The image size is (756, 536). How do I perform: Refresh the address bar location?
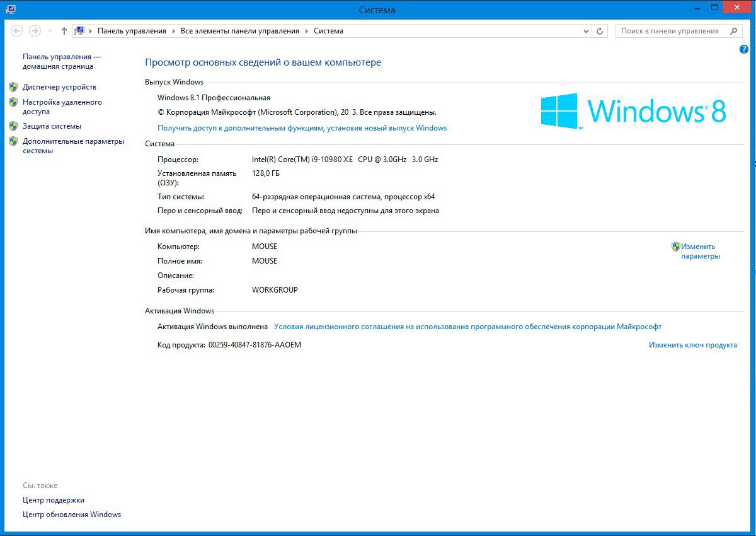pyautogui.click(x=600, y=31)
